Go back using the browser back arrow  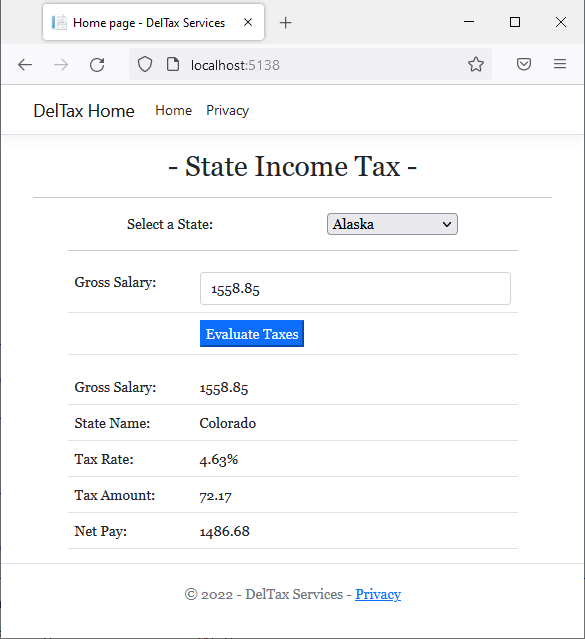click(25, 65)
